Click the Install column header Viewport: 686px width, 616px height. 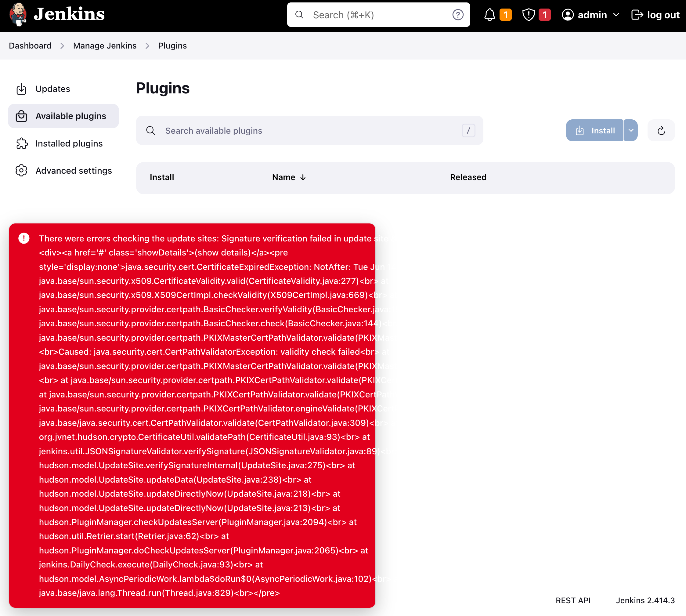pos(162,177)
